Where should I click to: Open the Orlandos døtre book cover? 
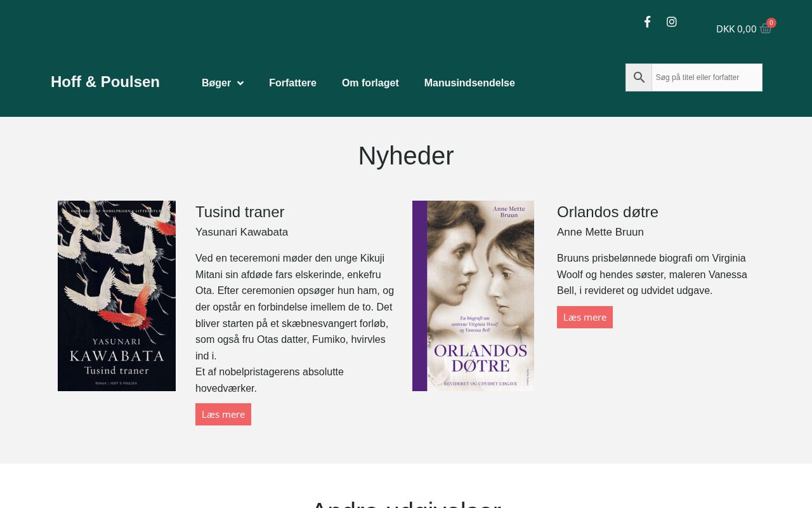click(473, 296)
